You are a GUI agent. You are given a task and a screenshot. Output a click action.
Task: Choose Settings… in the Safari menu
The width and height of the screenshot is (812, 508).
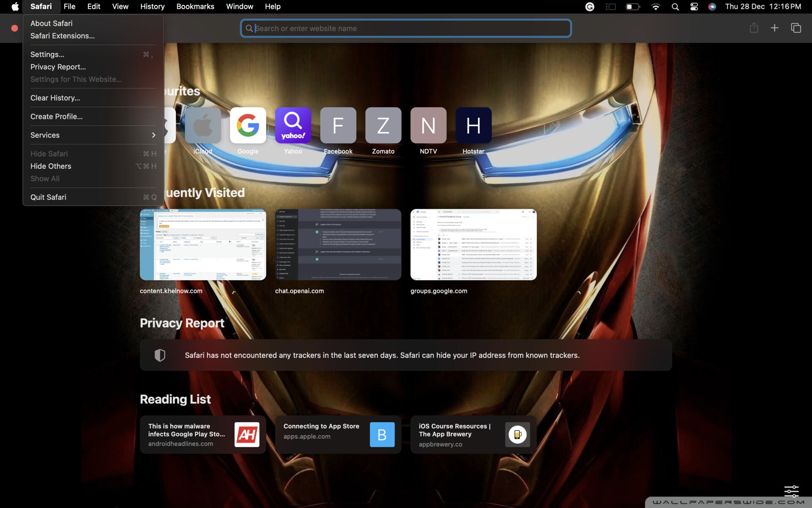pos(47,54)
